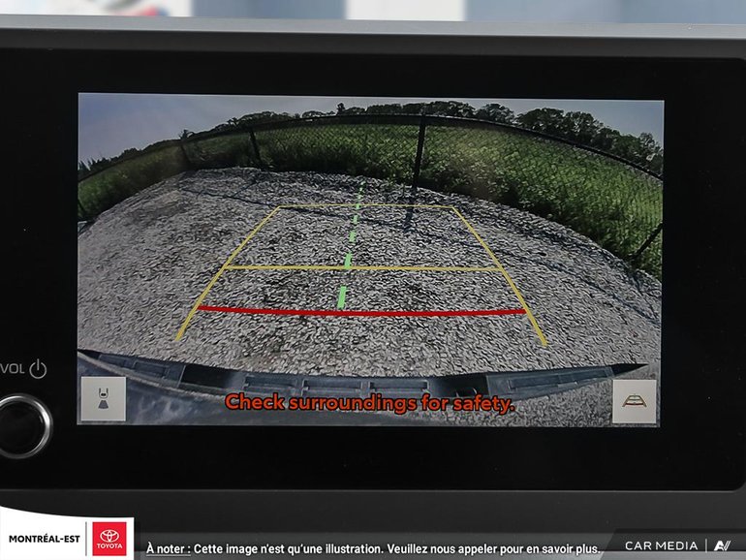
Task: Click the AV logo in the corner
Action: (722, 545)
